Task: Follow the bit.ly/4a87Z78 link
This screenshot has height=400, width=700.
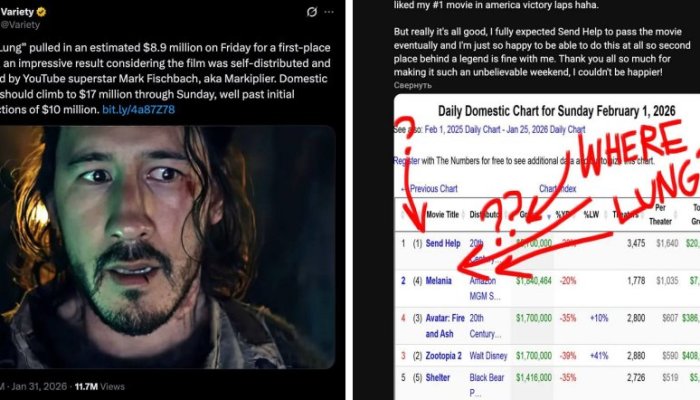Action: 138,110
